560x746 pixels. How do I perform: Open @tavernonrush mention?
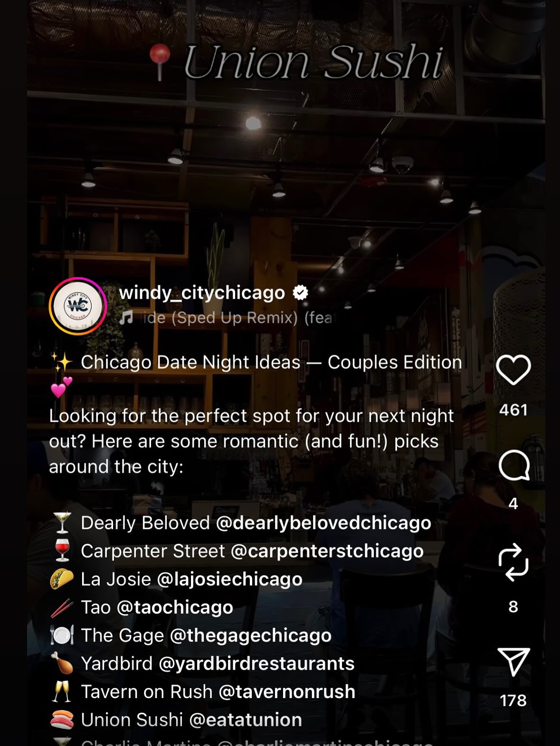(287, 691)
